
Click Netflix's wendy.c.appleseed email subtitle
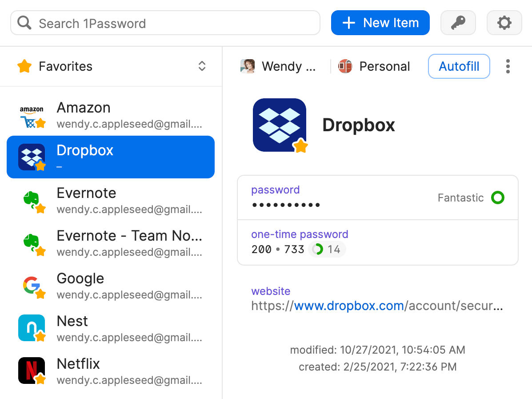129,380
